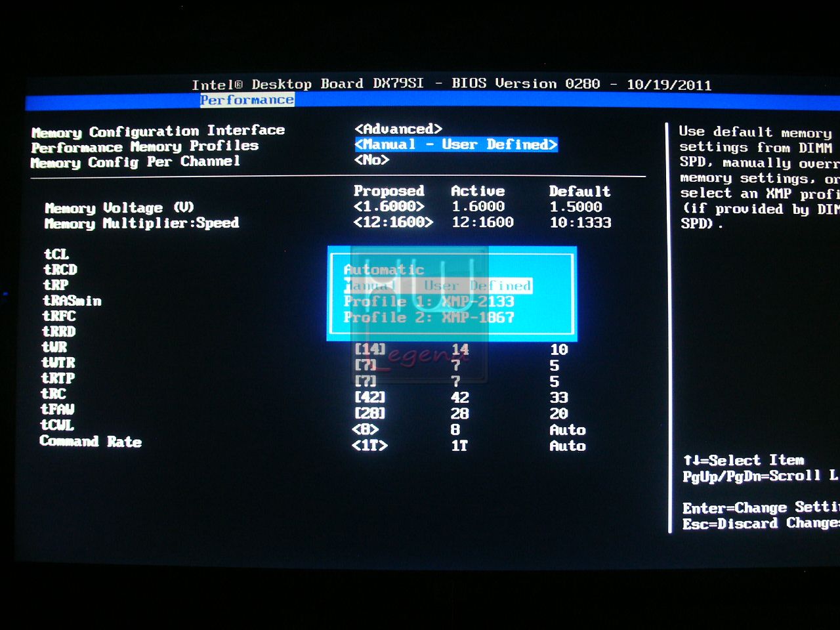Click the tRASmin timing label
840x630 pixels.
click(72, 301)
